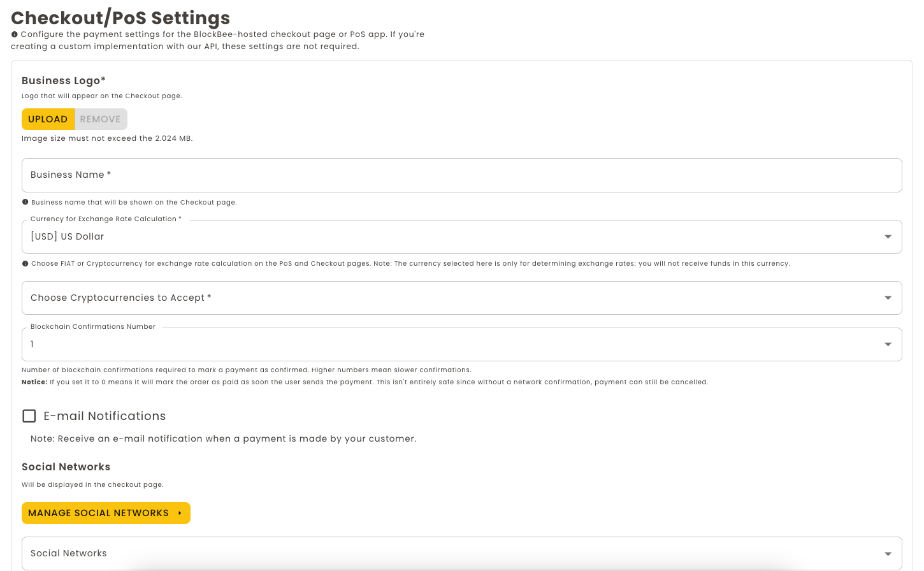924x571 pixels.
Task: Enable the E-mail Notifications checkbox
Action: [x=29, y=416]
